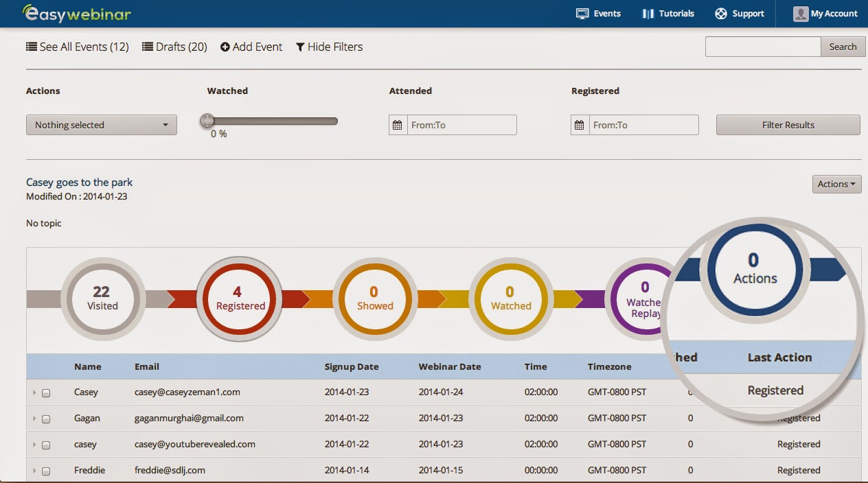The height and width of the screenshot is (483, 868).
Task: Add a new event
Action: pyautogui.click(x=251, y=47)
